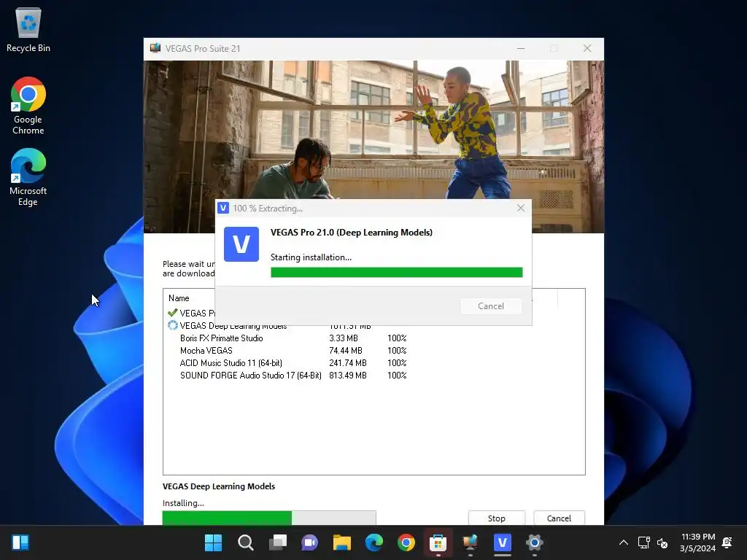Screen dimensions: 747x560
Task: Close the VEGAS Pro Suite 21 window
Action: [x=587, y=48]
